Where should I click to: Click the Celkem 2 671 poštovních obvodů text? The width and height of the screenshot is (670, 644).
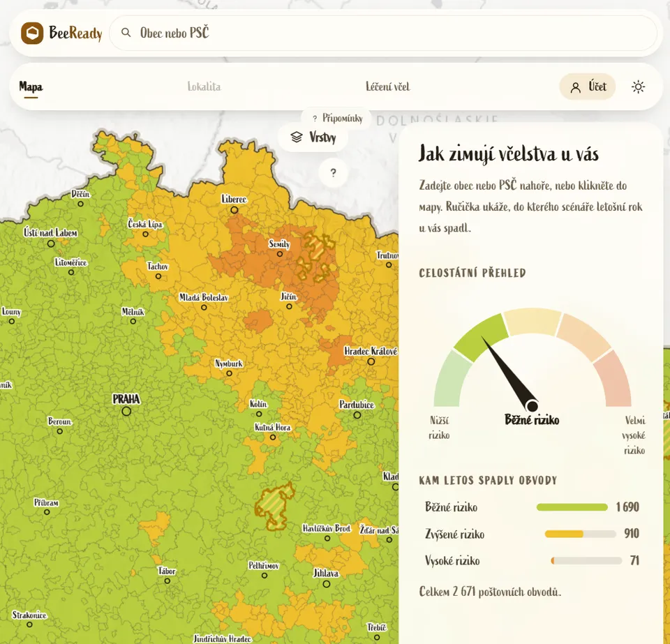coord(490,592)
